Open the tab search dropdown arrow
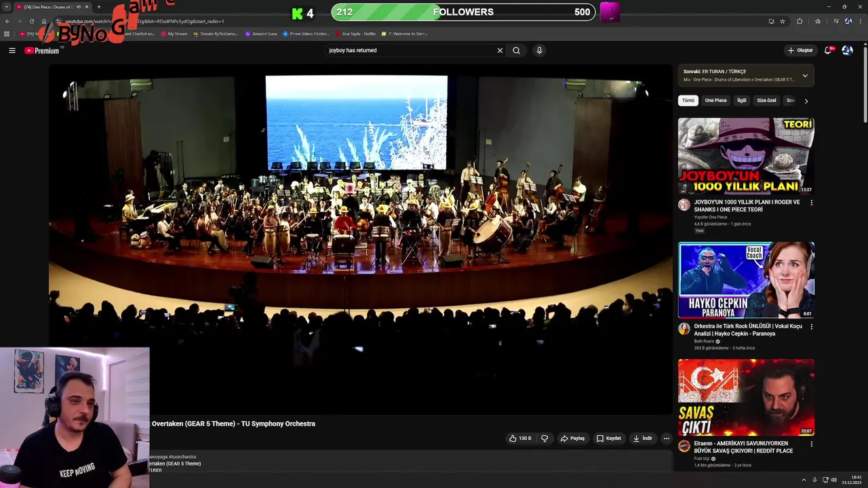Image resolution: width=868 pixels, height=488 pixels. [7, 7]
